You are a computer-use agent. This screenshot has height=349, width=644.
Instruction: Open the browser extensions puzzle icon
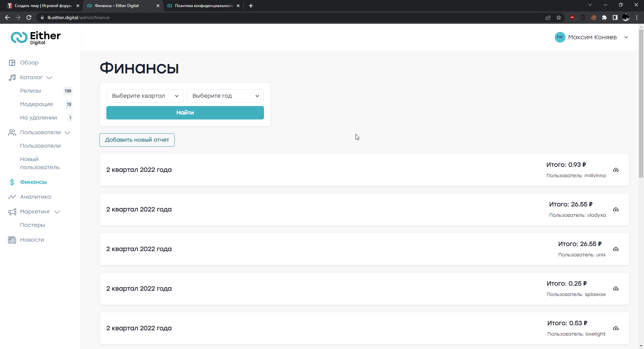click(604, 17)
